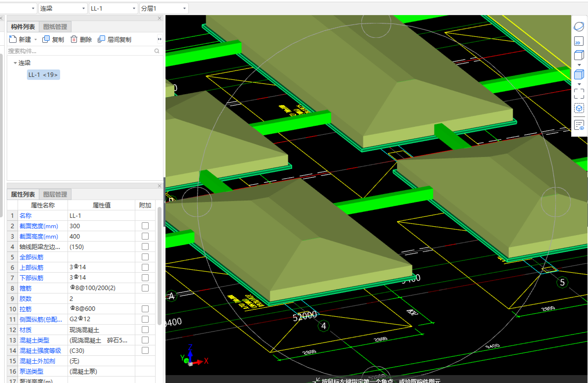Toggle 下部纵筋 additional checkbox
Image resolution: width=588 pixels, height=383 pixels.
(x=145, y=278)
